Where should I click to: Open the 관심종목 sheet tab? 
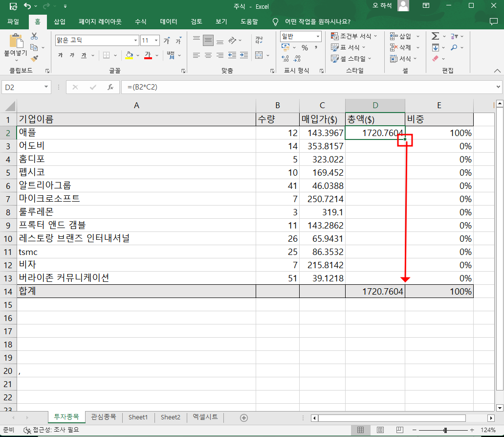point(104,417)
